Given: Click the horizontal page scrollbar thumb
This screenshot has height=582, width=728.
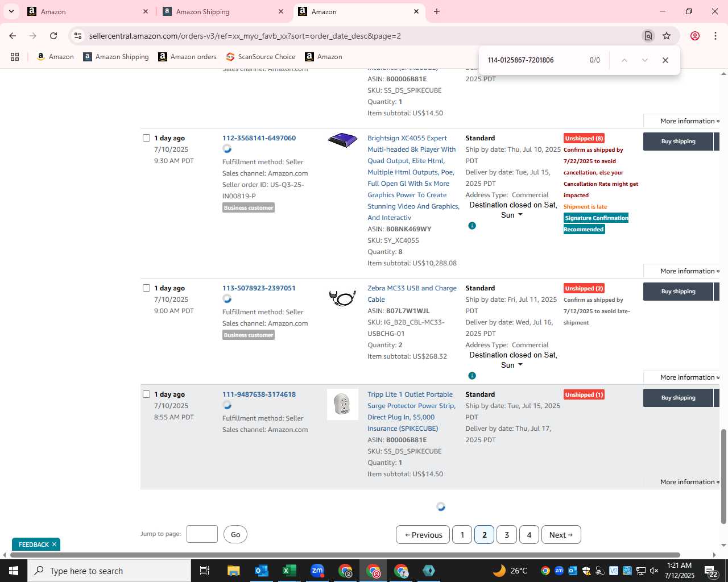Looking at the screenshot, I should pyautogui.click(x=344, y=555).
